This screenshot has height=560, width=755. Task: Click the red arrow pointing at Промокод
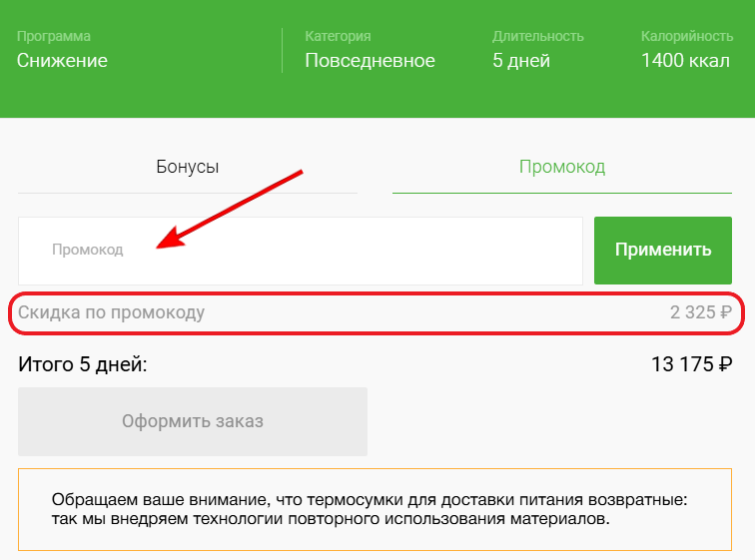click(230, 209)
